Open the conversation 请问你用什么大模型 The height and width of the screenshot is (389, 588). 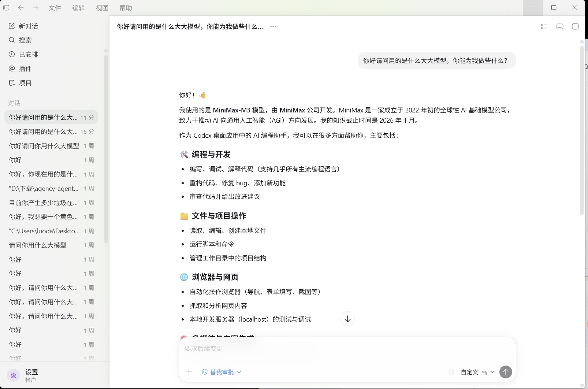51,245
